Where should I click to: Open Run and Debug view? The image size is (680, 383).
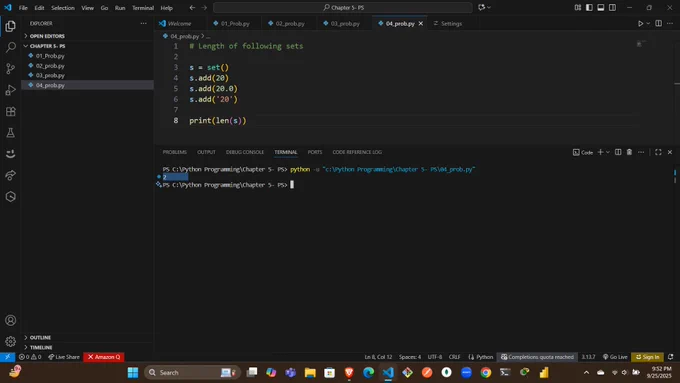tap(10, 90)
